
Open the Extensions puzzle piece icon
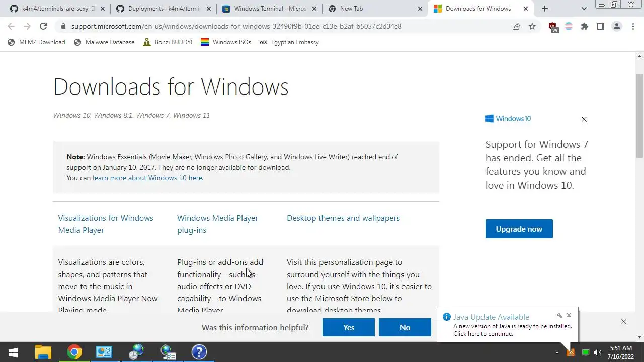pyautogui.click(x=585, y=26)
